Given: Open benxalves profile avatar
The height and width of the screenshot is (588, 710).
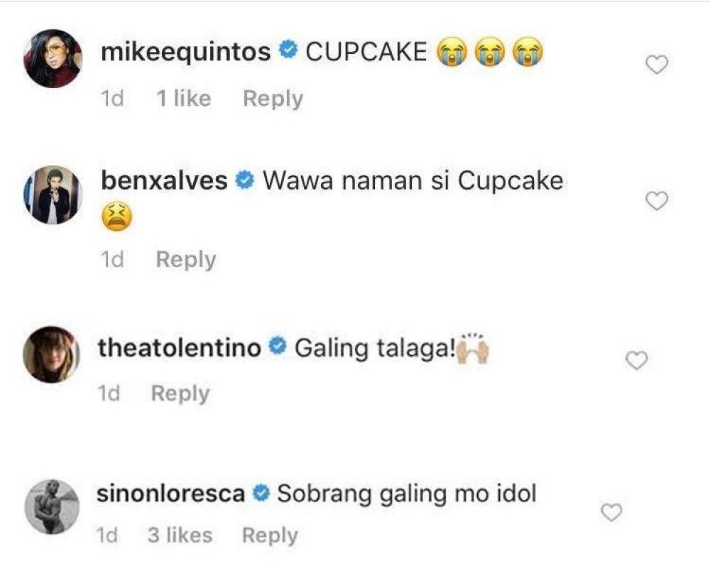Looking at the screenshot, I should point(52,195).
